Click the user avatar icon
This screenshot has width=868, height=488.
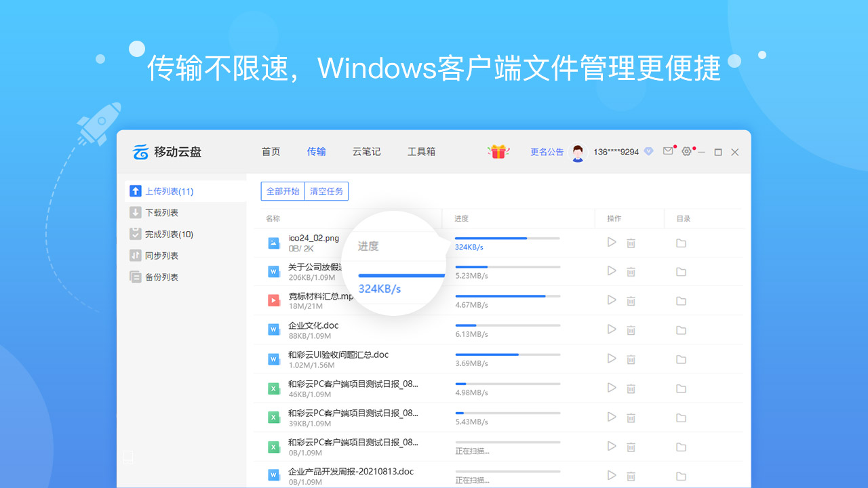coord(578,152)
